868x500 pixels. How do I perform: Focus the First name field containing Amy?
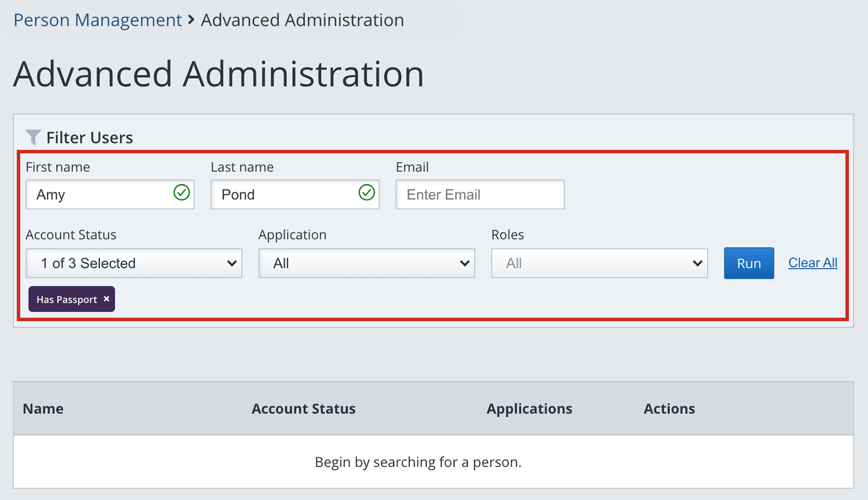98,194
